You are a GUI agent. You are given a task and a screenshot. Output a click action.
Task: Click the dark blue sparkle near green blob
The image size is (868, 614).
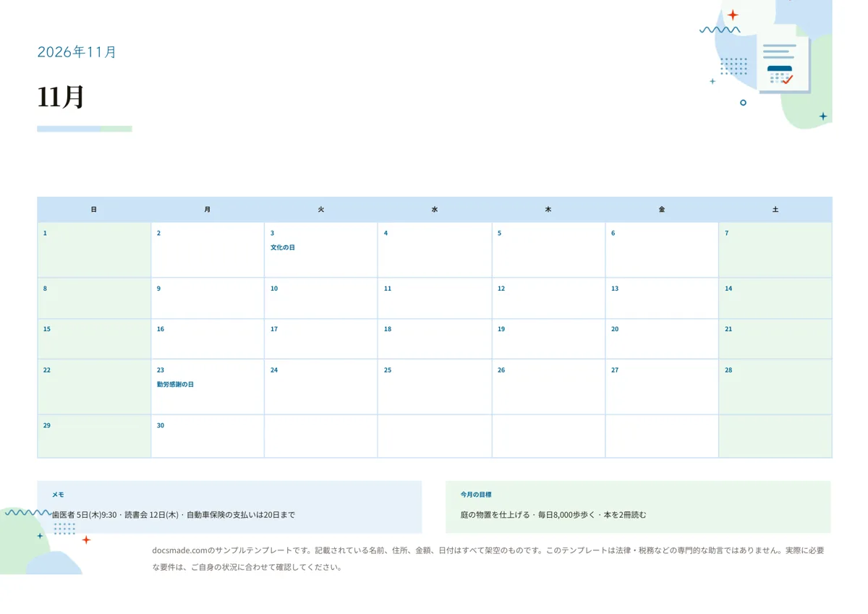coord(822,116)
